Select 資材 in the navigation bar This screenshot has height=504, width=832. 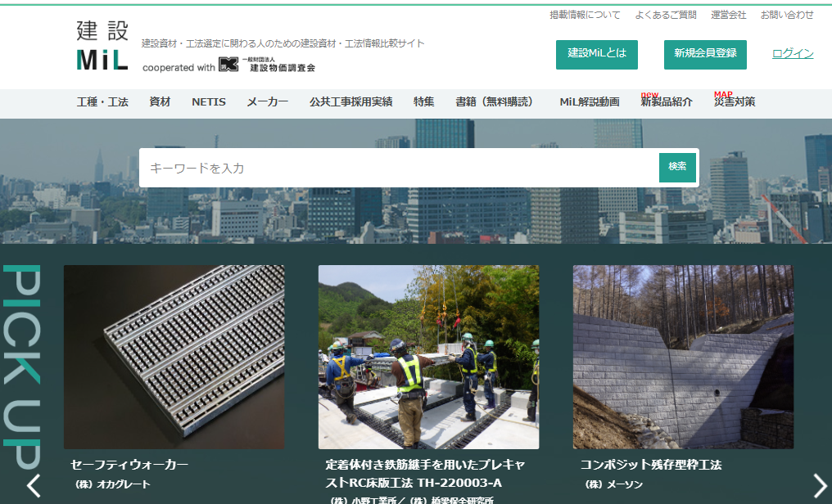point(160,102)
